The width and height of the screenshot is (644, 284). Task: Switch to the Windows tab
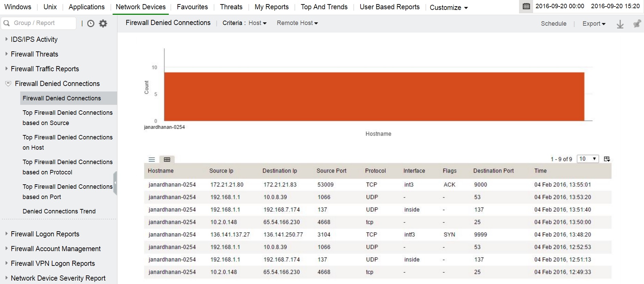click(x=18, y=7)
